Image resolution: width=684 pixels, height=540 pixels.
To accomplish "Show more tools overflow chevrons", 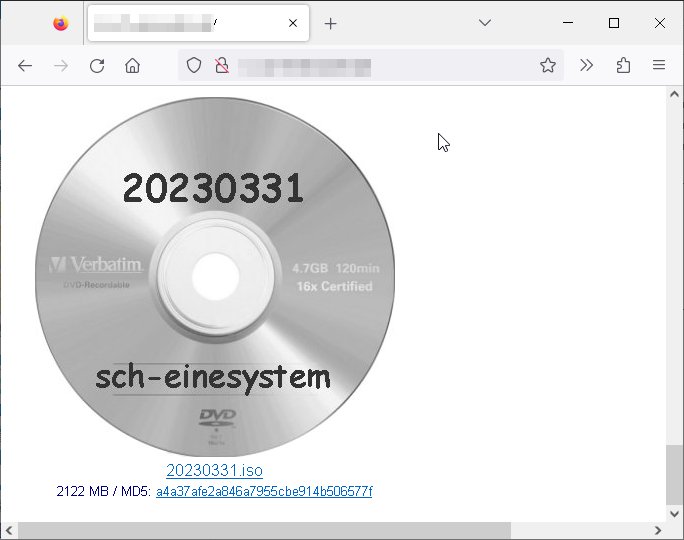I will [587, 65].
